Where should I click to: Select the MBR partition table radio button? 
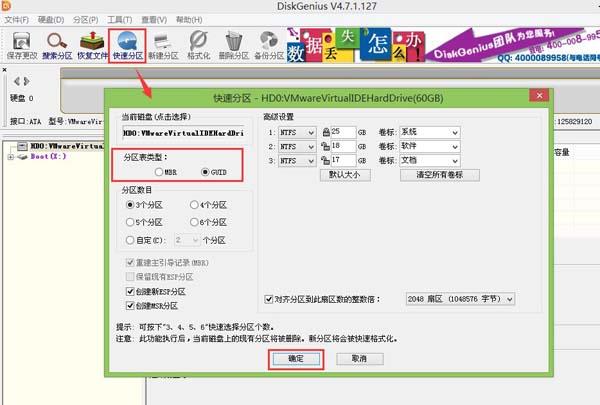pyautogui.click(x=158, y=172)
